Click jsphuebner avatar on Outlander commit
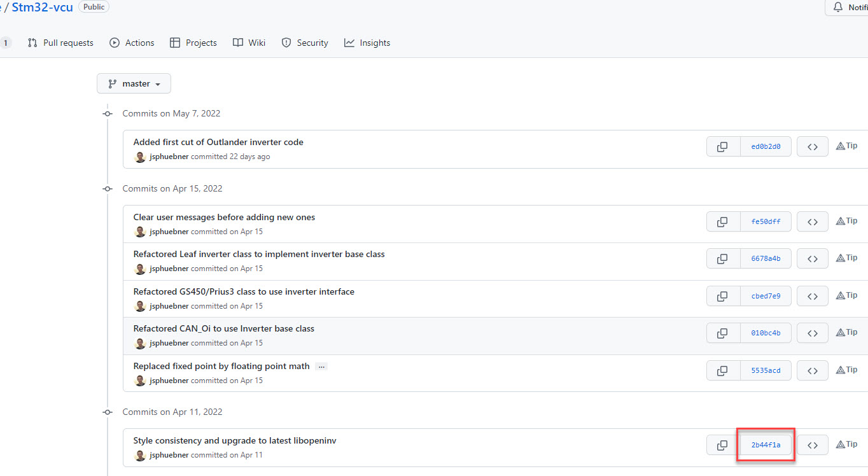The image size is (868, 476). (x=140, y=157)
